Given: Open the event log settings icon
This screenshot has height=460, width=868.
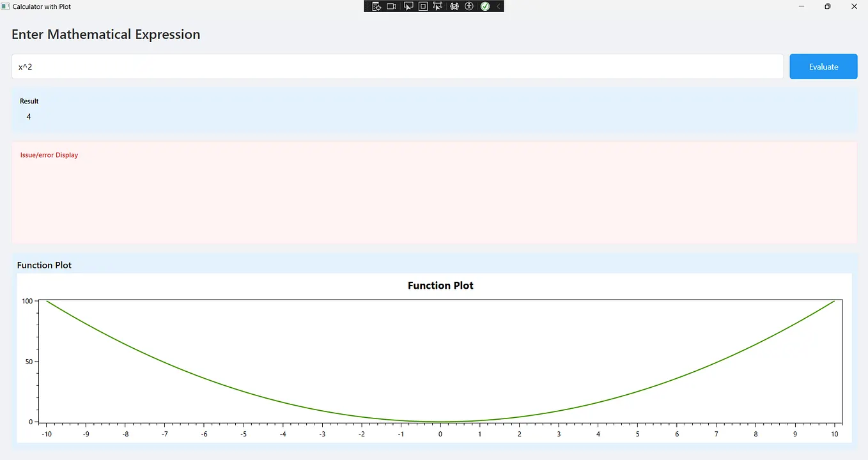Looking at the screenshot, I should coord(376,6).
